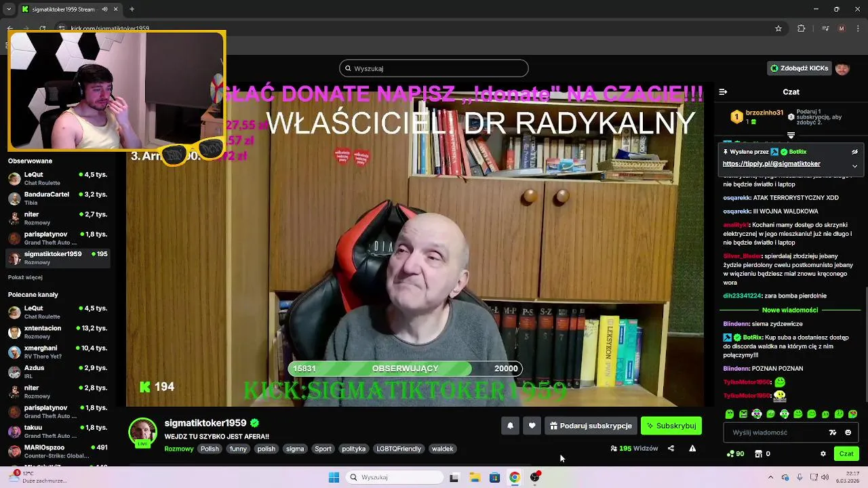Report stream warning triangle icon
Image resolution: width=868 pixels, height=488 pixels.
[692, 448]
